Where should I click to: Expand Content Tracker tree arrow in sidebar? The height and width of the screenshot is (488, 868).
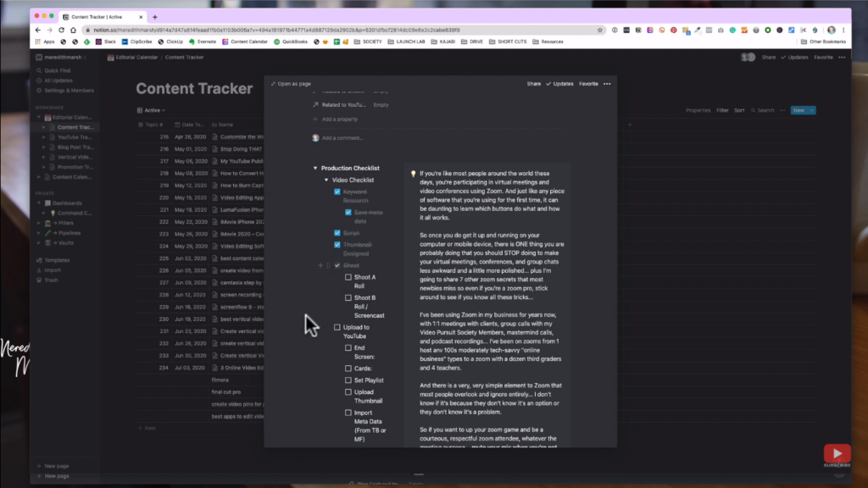44,127
